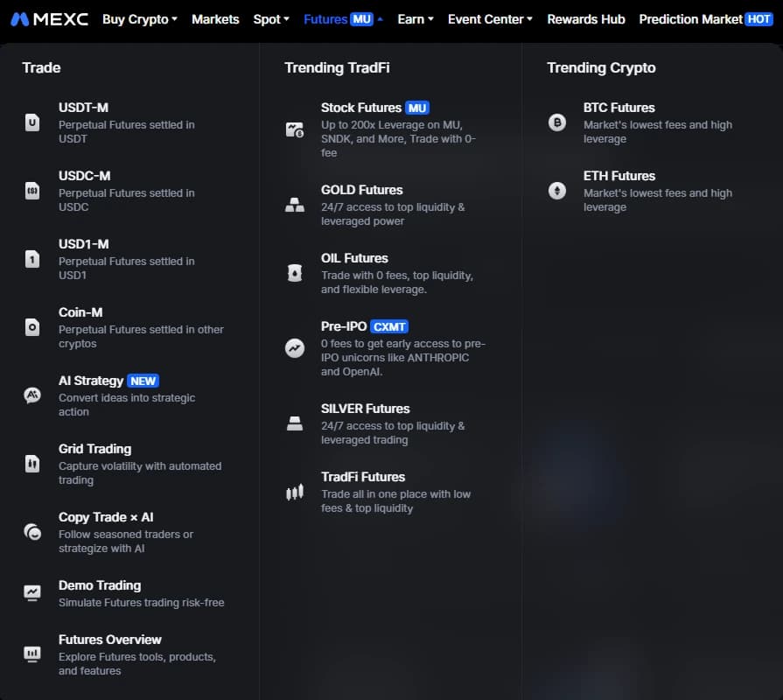Click 'Convert ideas into strategic action' text

127,405
